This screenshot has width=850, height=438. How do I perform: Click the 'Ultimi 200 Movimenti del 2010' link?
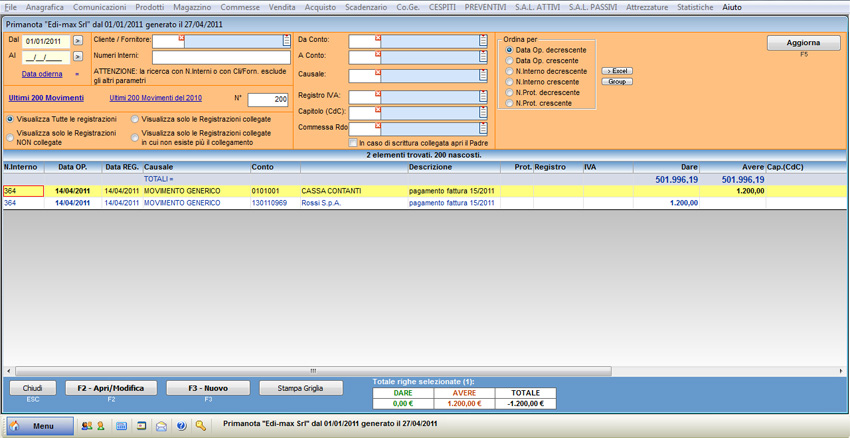(x=155, y=98)
